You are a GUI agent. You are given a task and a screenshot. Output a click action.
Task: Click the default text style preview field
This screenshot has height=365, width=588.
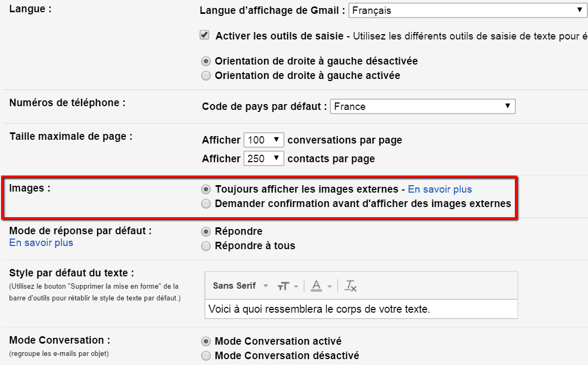click(x=361, y=309)
